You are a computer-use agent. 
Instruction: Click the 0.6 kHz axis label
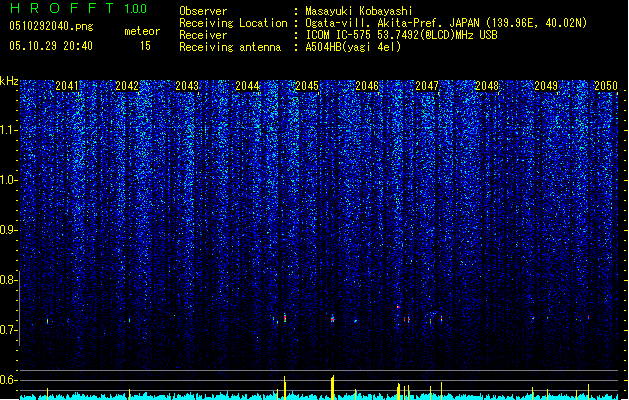(8, 380)
